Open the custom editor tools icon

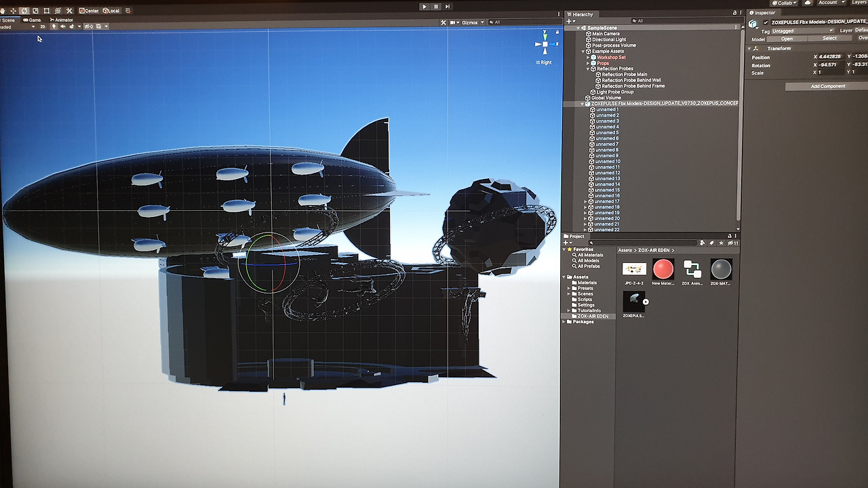pyautogui.click(x=69, y=11)
